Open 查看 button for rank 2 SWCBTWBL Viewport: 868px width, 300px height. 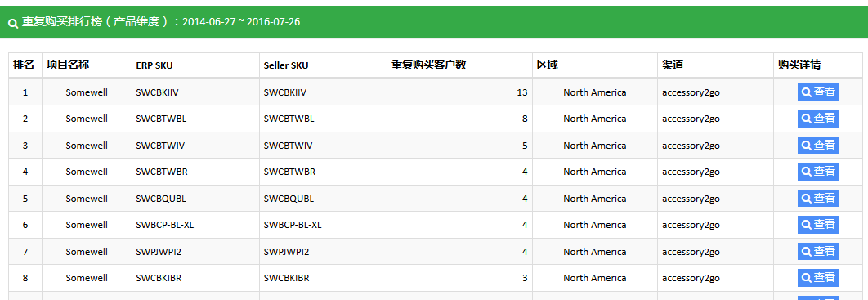(x=818, y=119)
